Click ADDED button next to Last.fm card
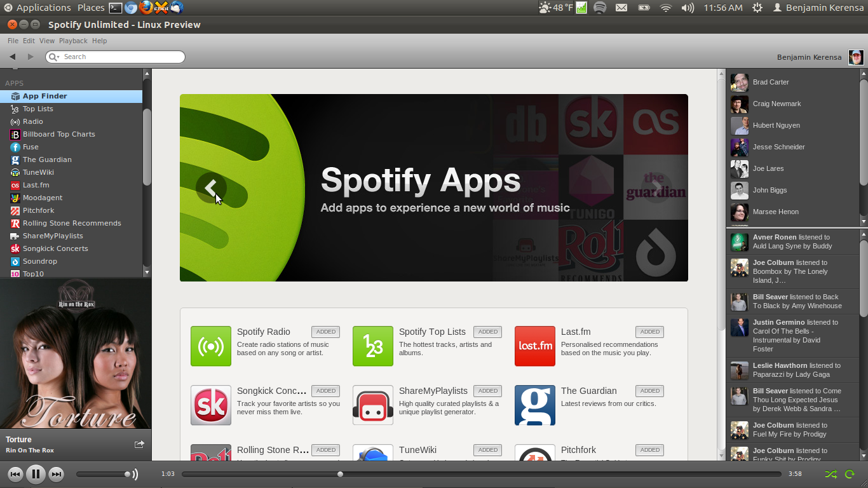This screenshot has width=868, height=488. [650, 332]
